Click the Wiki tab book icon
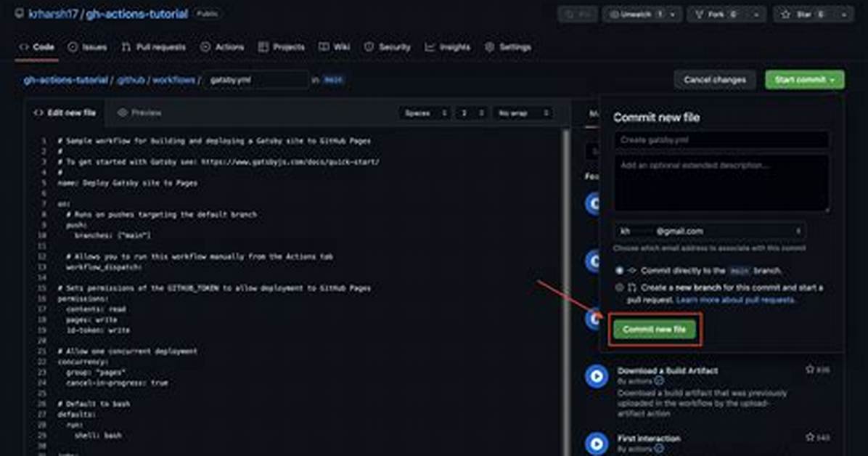Image resolution: width=868 pixels, height=456 pixels. (324, 47)
